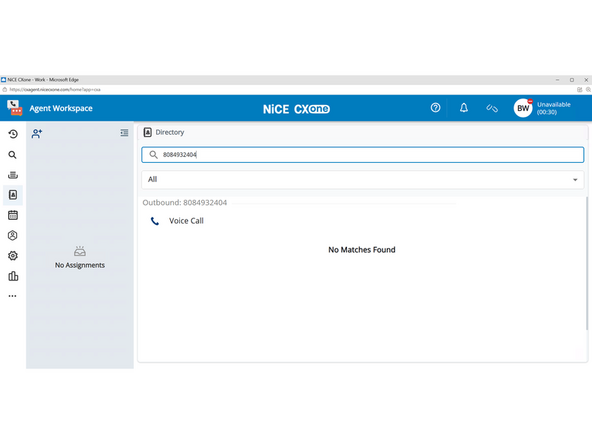Click the Agent Workspace title text
This screenshot has width=592, height=444.
tap(61, 108)
